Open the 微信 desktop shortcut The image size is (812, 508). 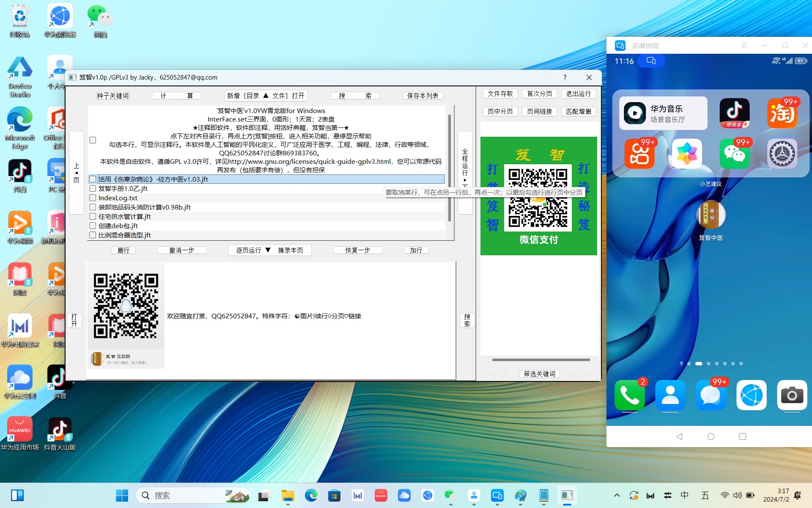(100, 20)
